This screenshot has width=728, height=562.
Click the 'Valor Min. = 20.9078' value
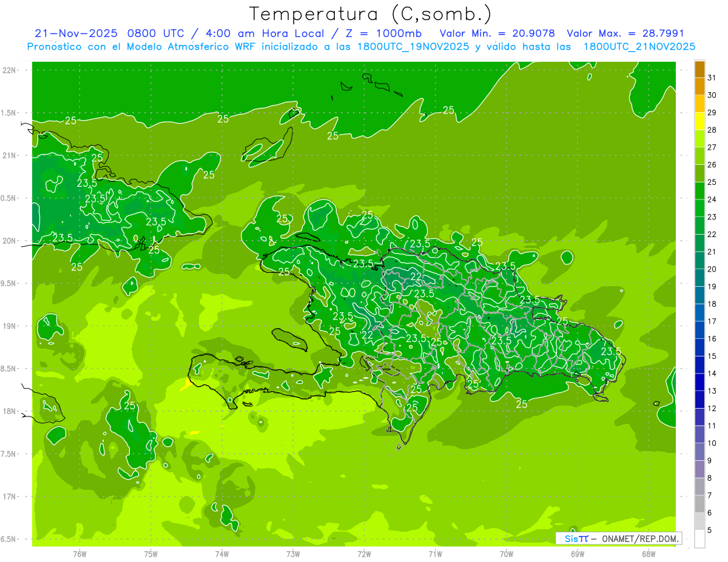pos(497,33)
